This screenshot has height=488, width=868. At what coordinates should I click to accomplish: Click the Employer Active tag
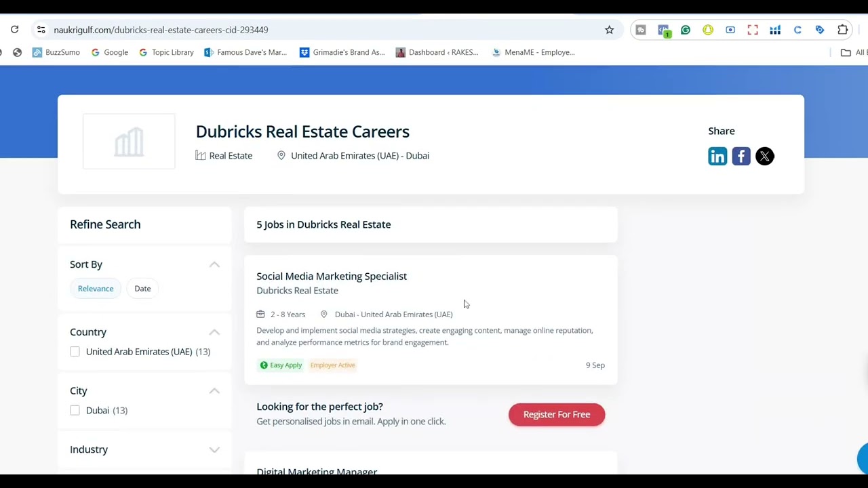coord(332,365)
